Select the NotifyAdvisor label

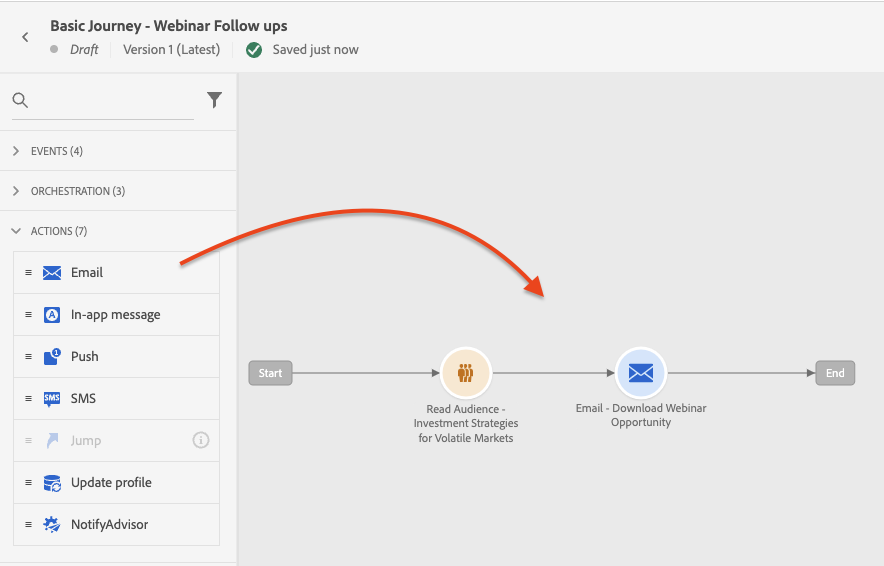click(x=109, y=525)
